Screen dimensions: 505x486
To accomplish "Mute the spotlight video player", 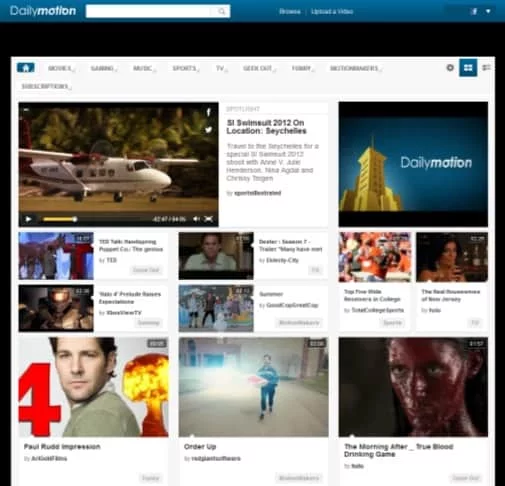I will tap(196, 219).
